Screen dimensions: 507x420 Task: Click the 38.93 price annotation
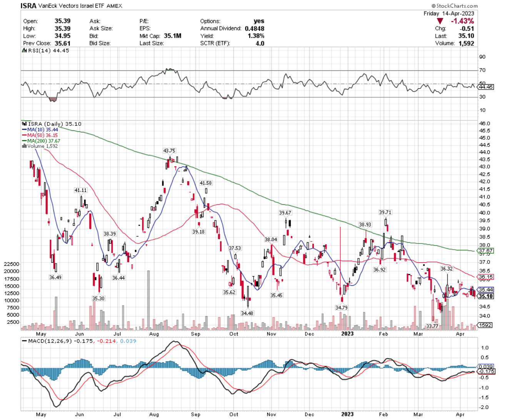click(x=365, y=225)
